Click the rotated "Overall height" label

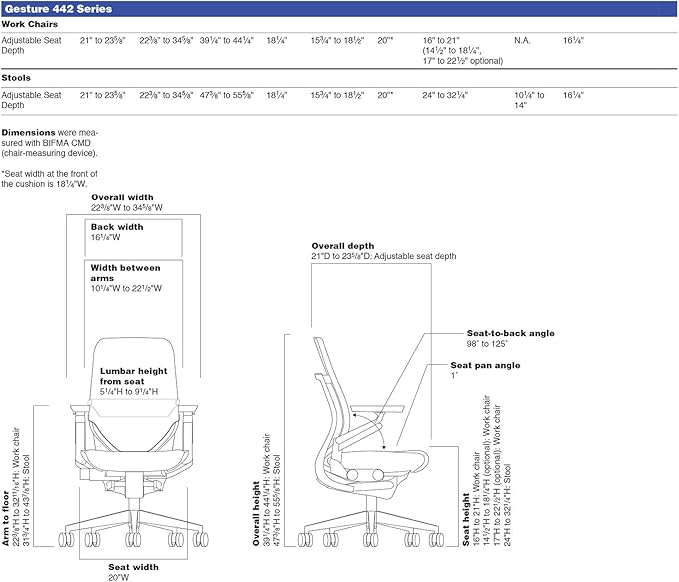click(x=256, y=514)
